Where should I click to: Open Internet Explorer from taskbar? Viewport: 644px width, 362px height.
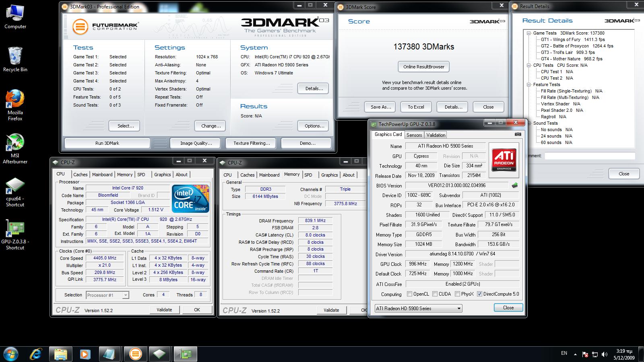36,354
